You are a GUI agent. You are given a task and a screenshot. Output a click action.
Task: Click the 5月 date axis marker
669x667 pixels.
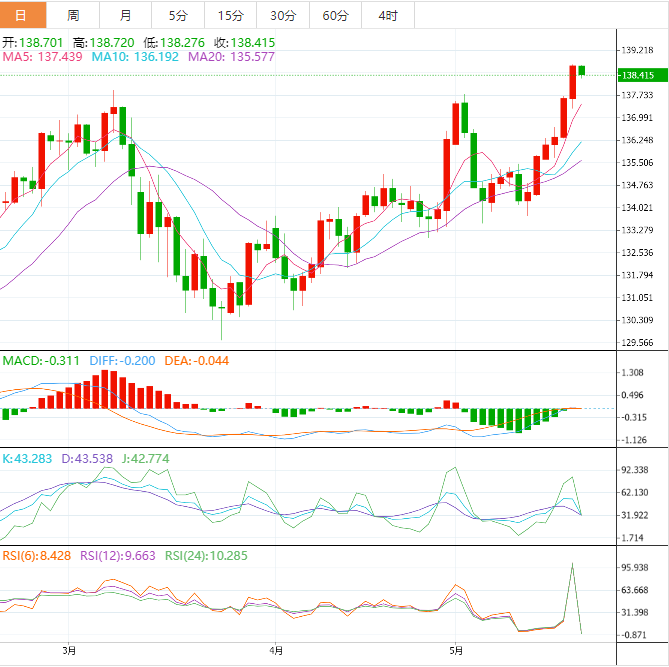pyautogui.click(x=456, y=651)
